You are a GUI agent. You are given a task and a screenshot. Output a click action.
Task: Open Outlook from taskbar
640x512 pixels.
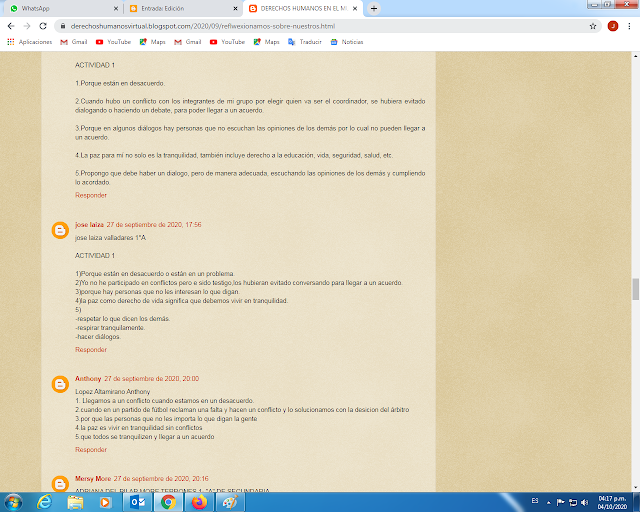(x=138, y=502)
